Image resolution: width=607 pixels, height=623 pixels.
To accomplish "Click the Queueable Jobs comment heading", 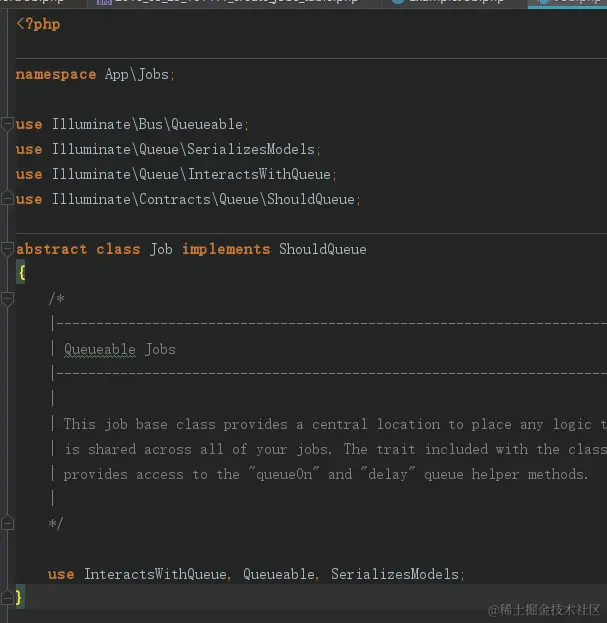I will pos(120,350).
